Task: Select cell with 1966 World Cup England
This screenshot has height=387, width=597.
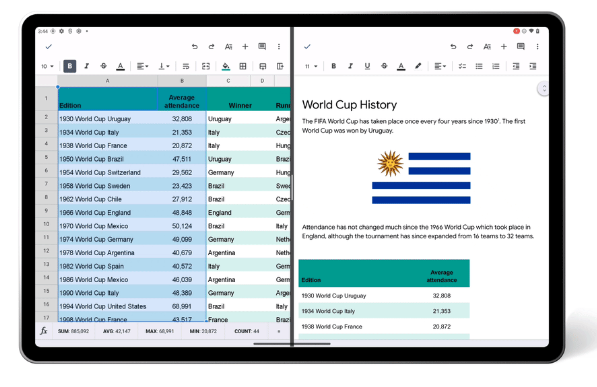Action: (x=108, y=213)
